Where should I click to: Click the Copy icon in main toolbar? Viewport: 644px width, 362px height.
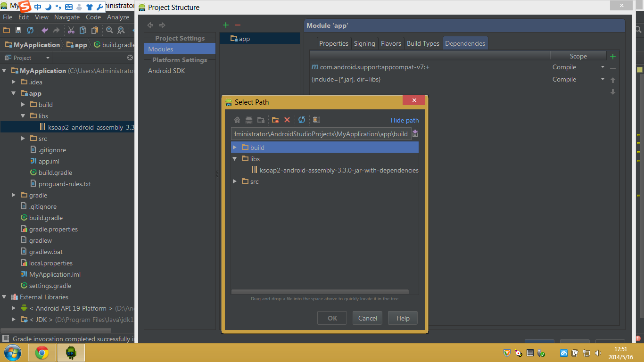83,30
